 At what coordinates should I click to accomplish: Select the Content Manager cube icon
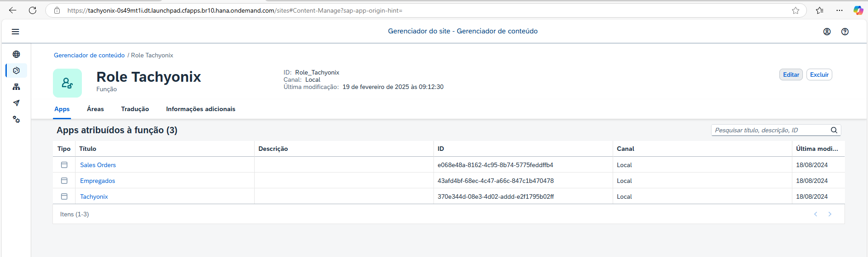16,70
